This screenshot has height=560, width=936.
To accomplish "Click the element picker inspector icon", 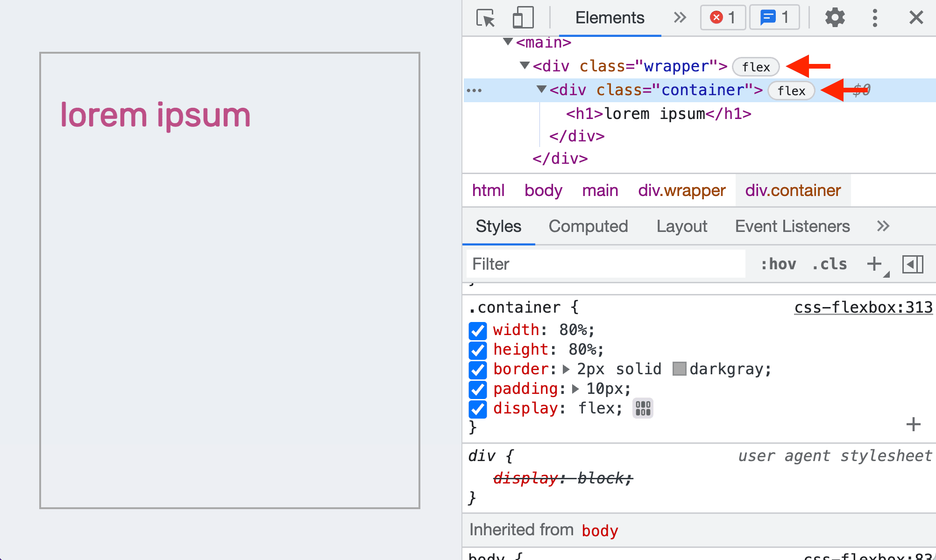I will tap(484, 17).
